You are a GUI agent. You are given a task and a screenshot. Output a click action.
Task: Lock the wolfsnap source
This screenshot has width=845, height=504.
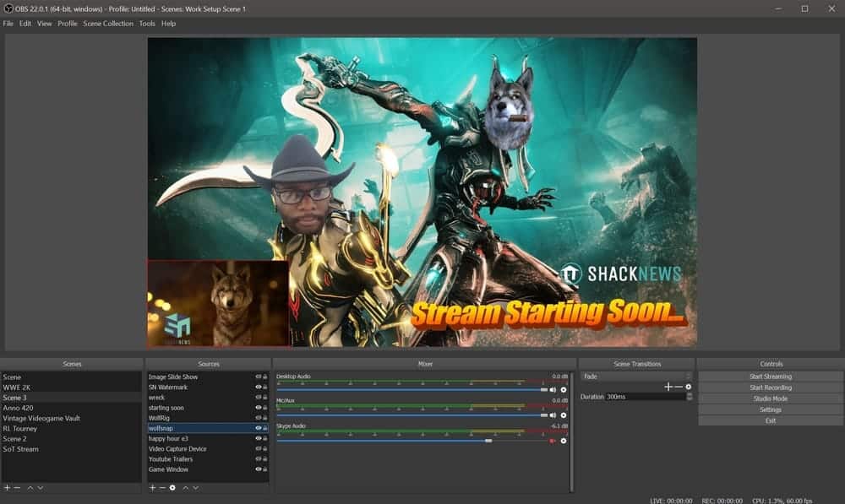coord(265,428)
